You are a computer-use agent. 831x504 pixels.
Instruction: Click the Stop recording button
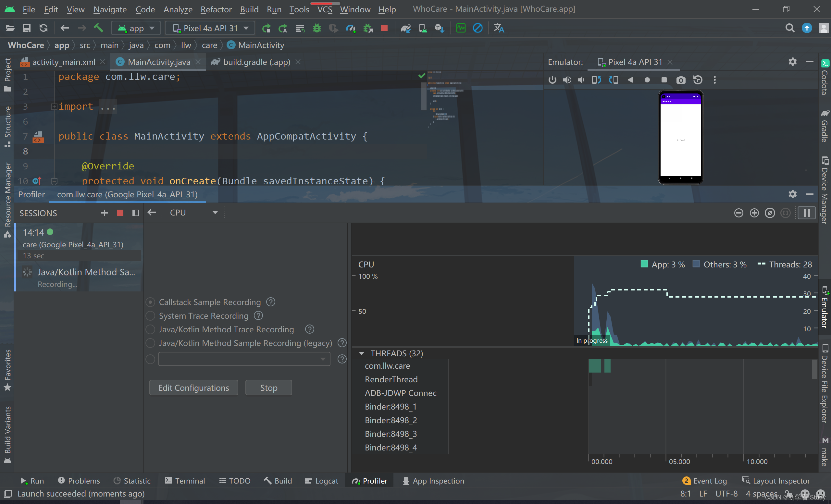(269, 388)
